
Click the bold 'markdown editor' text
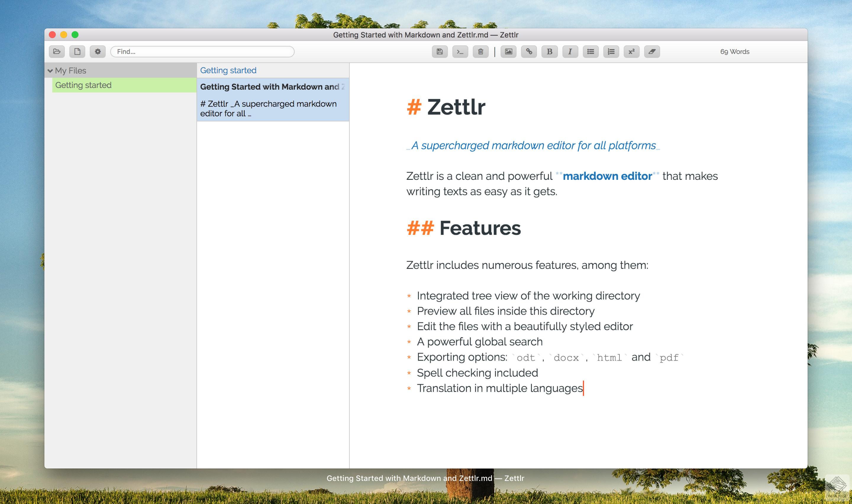(x=607, y=176)
